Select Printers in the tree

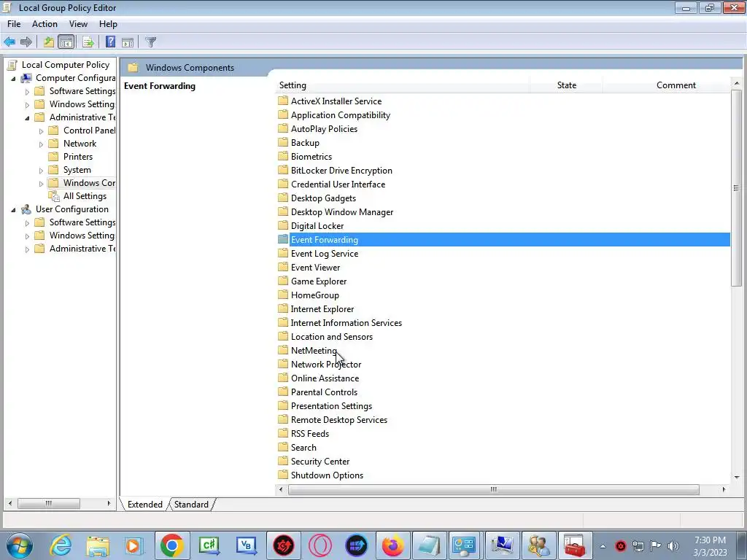pos(77,157)
